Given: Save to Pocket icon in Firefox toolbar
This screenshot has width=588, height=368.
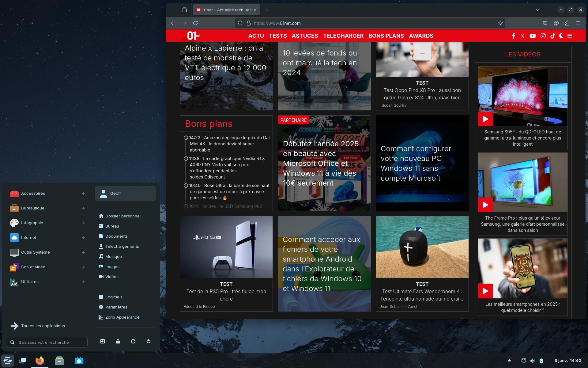Looking at the screenshot, I should [545, 23].
